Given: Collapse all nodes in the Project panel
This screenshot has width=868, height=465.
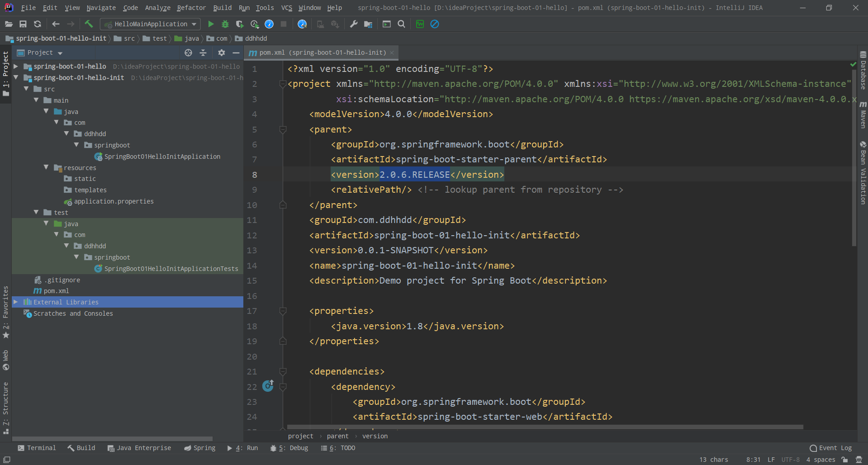Looking at the screenshot, I should pyautogui.click(x=203, y=53).
